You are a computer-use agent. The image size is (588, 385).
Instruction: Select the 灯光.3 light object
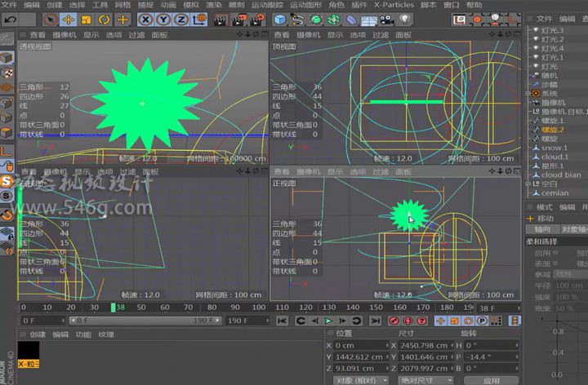tap(552, 30)
